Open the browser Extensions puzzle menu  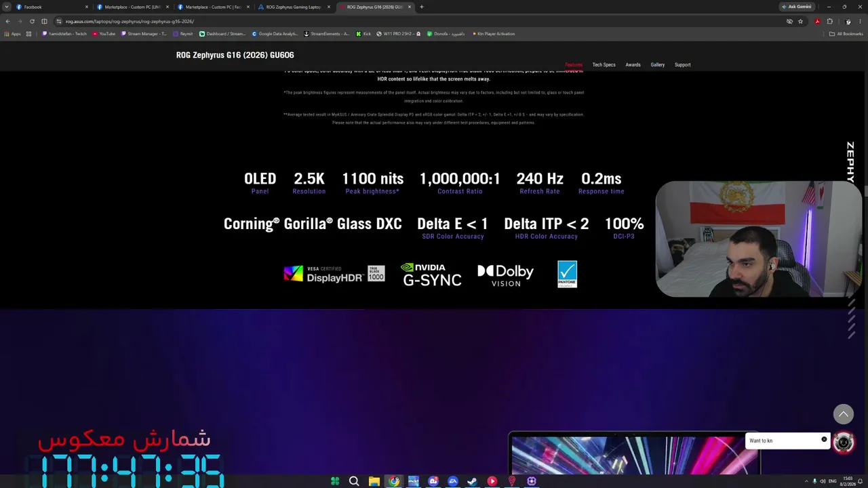(x=829, y=21)
